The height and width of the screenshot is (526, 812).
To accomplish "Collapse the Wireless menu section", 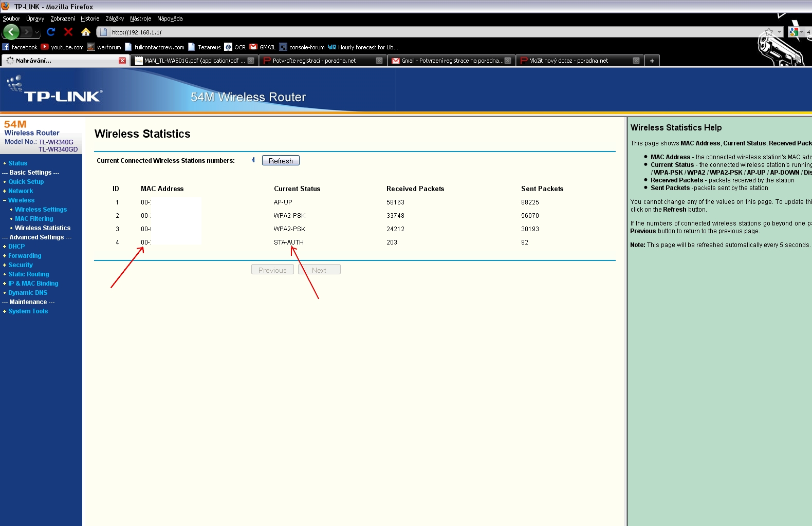I will click(21, 200).
